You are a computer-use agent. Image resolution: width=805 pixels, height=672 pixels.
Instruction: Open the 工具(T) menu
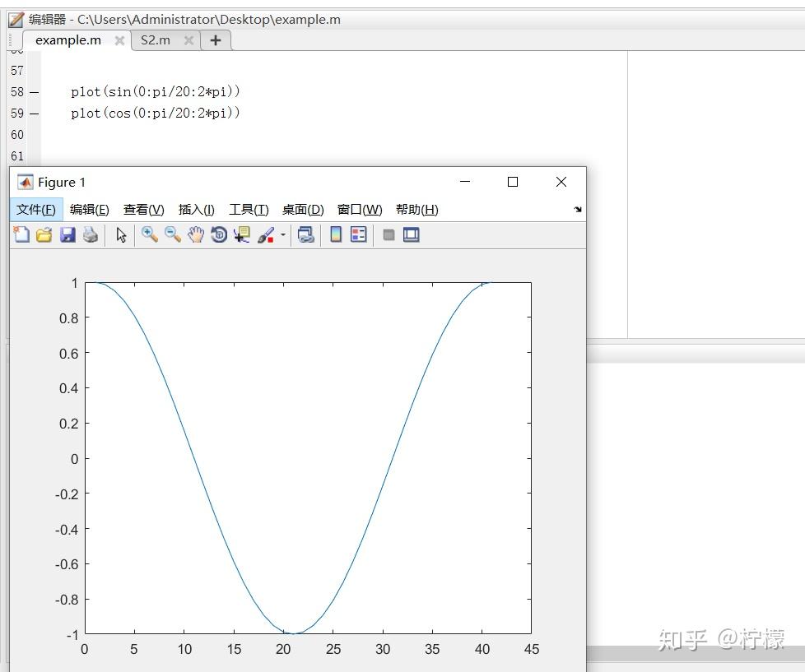click(x=248, y=209)
